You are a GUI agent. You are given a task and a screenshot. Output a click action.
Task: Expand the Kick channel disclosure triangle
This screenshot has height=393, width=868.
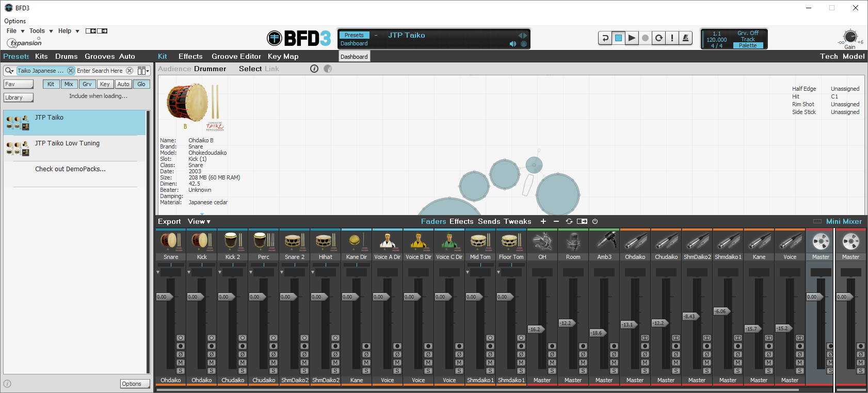189,272
